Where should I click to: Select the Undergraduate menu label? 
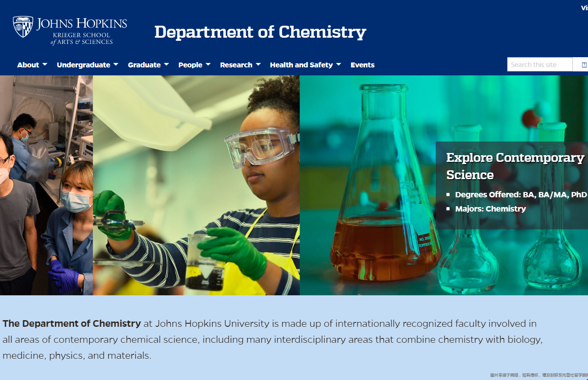point(83,65)
